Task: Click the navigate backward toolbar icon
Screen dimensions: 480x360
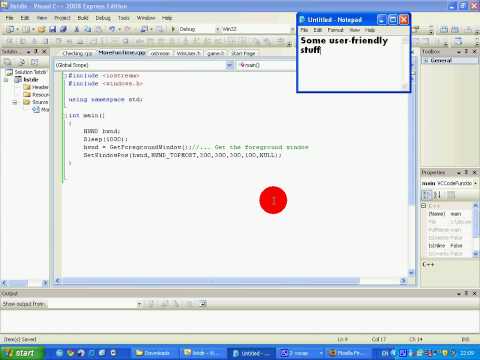Action: pyautogui.click(x=144, y=29)
